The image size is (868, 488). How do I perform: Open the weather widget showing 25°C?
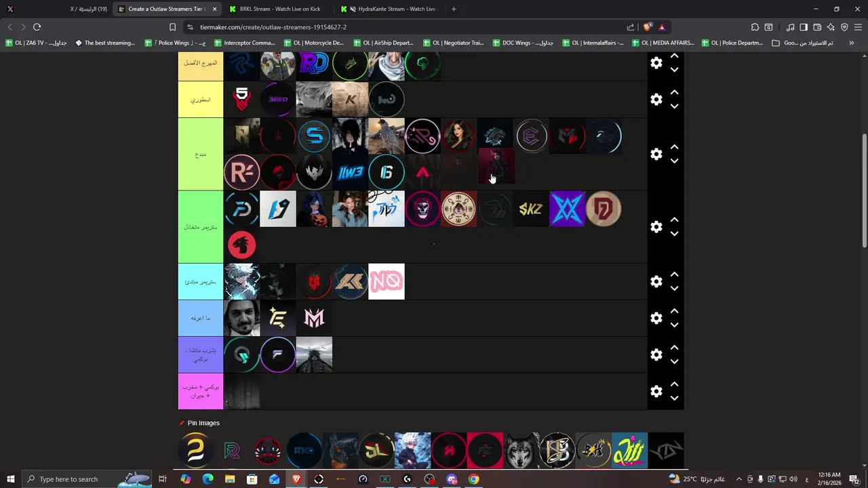point(697,479)
